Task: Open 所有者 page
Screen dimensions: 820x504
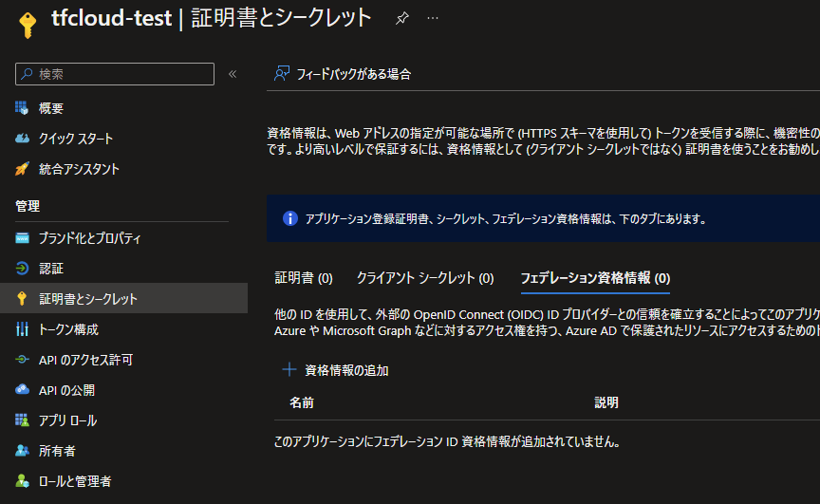Action: point(57,451)
